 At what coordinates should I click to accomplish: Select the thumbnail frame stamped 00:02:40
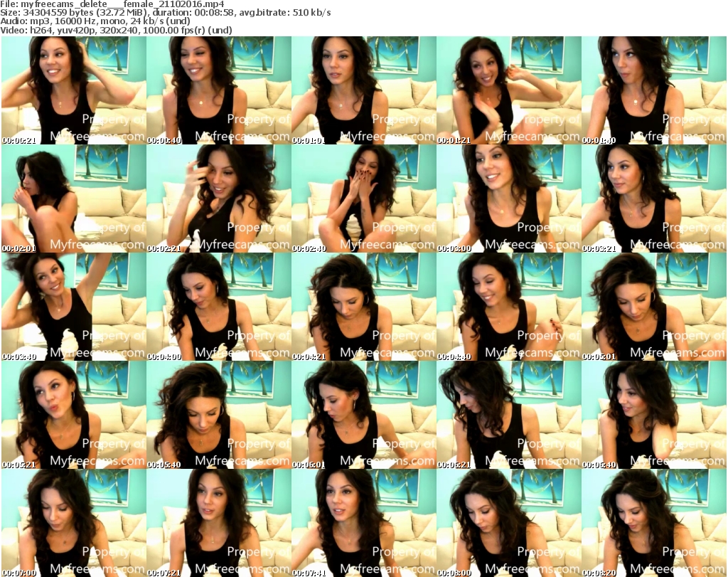tap(364, 198)
